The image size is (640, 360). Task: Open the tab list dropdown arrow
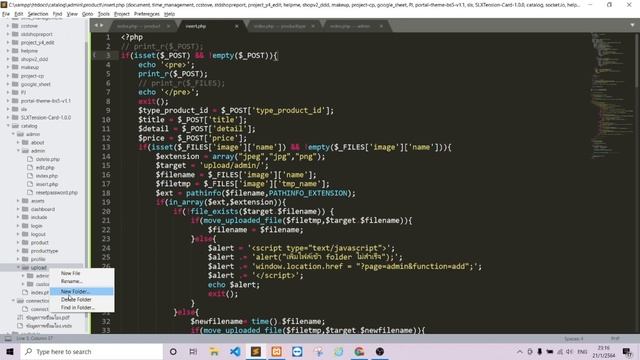tap(632, 25)
